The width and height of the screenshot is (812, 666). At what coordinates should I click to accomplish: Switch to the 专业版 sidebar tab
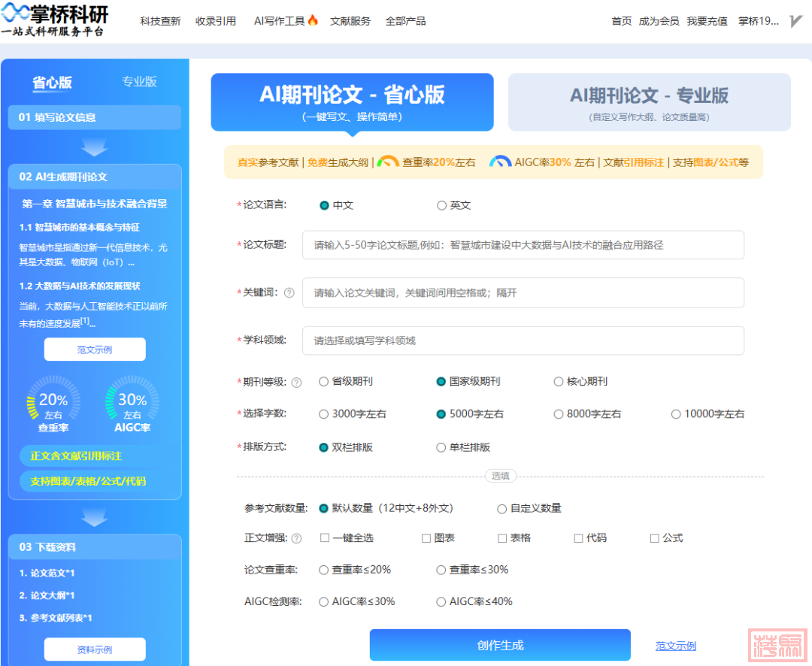[139, 82]
